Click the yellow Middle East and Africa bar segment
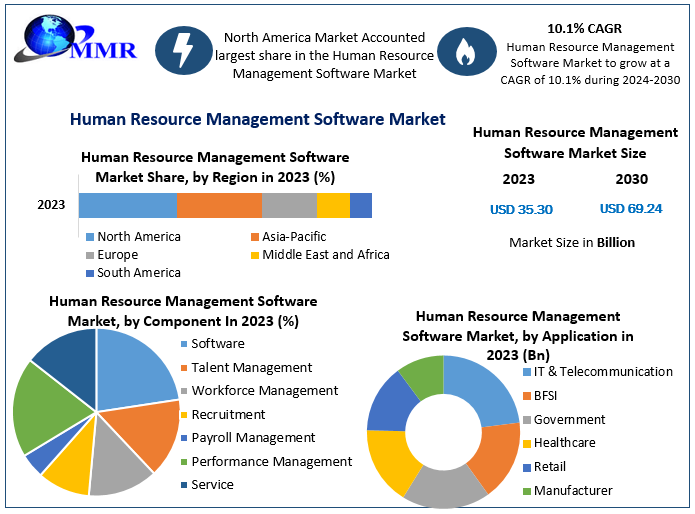This screenshot has width=695, height=514. [333, 205]
